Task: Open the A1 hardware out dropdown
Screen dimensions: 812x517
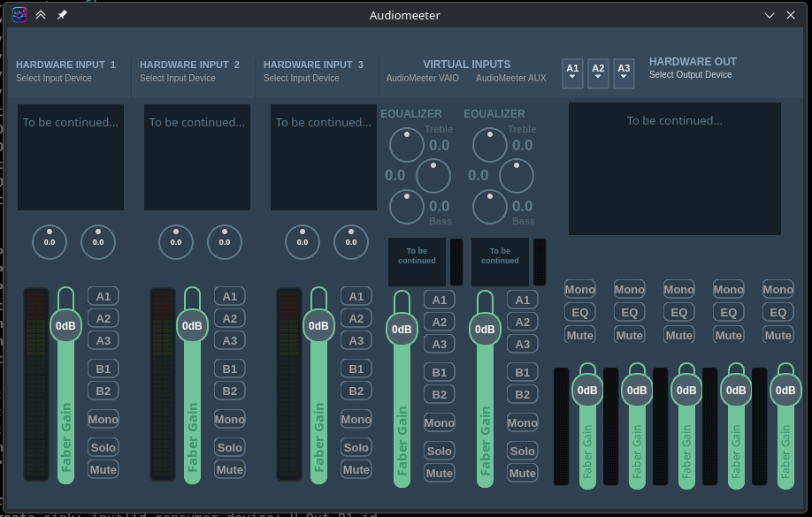Action: pos(572,73)
